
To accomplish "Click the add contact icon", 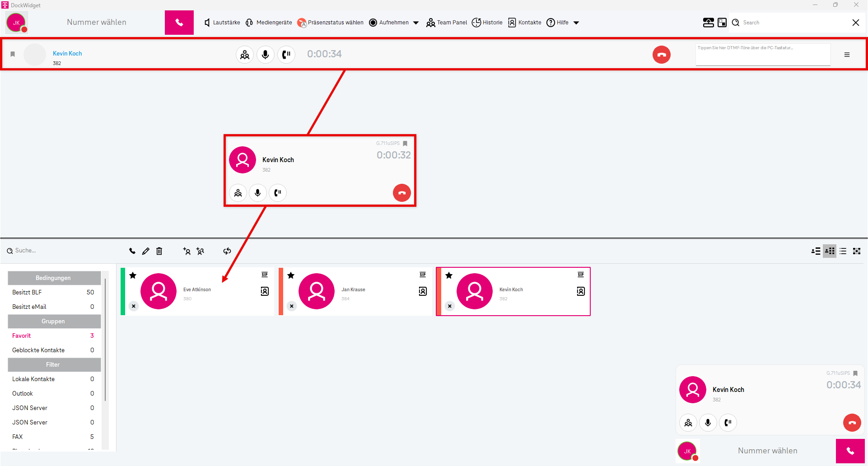I will [187, 251].
